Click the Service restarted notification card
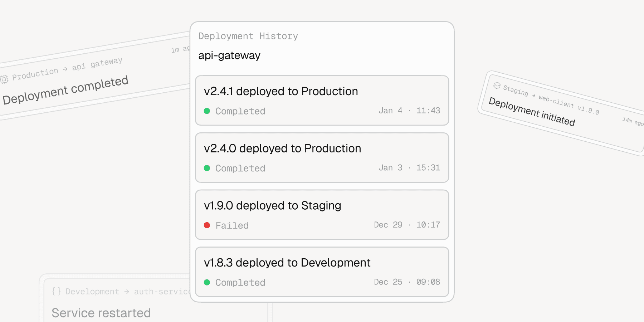 click(101, 313)
